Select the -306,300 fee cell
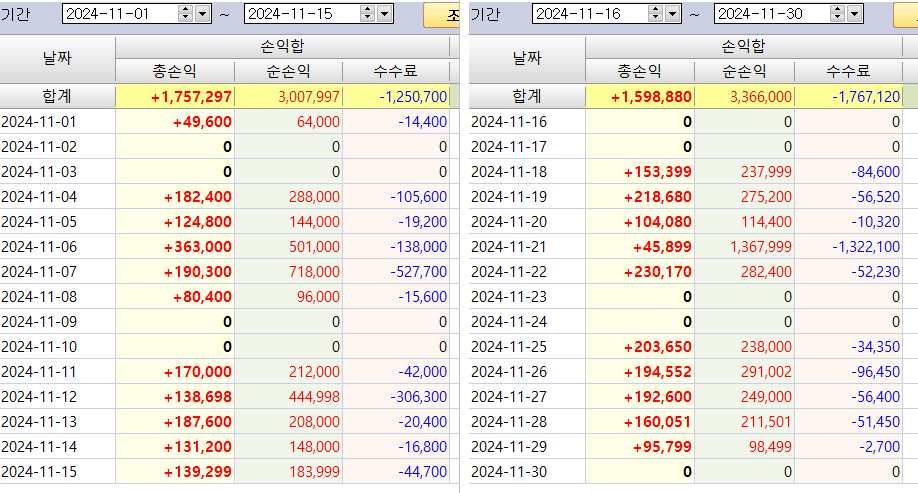Image resolution: width=918 pixels, height=493 pixels. pos(396,397)
